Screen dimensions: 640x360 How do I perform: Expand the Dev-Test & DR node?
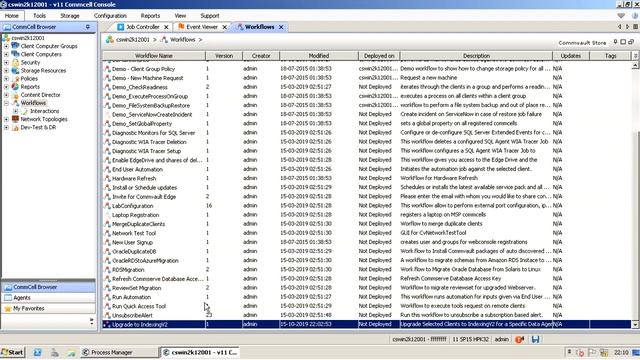[x=6, y=127]
